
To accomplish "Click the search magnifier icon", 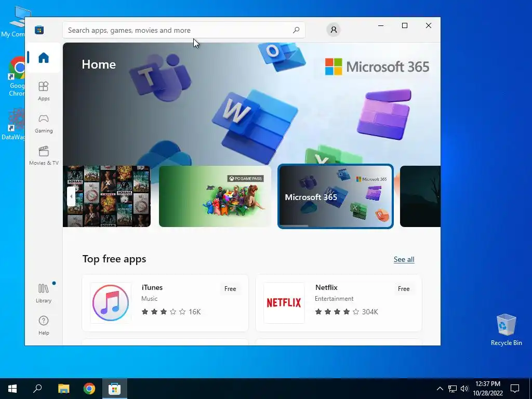I will 296,30.
